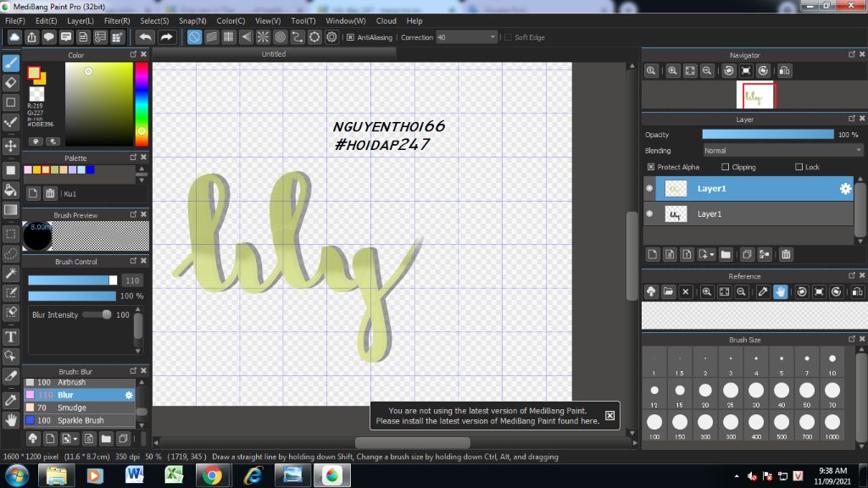Delete the palette color with trash icon

tap(50, 193)
